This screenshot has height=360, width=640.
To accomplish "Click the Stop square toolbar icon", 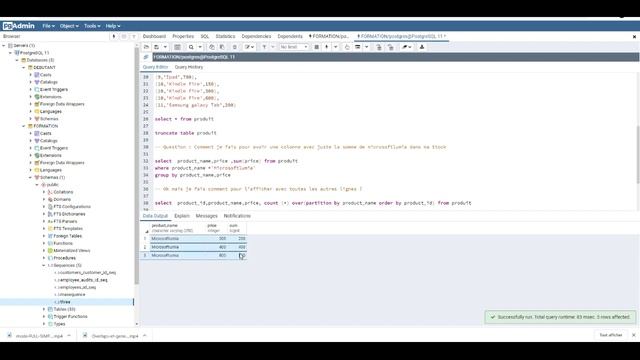I will [x=316, y=47].
